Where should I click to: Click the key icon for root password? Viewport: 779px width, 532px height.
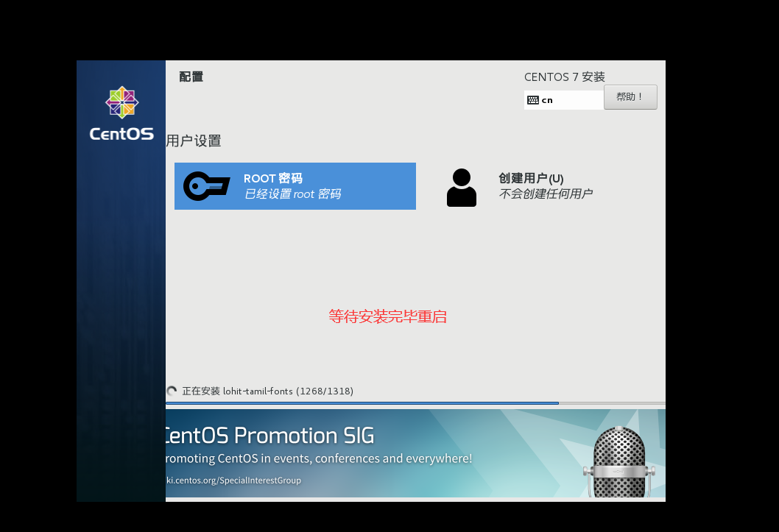click(x=207, y=186)
